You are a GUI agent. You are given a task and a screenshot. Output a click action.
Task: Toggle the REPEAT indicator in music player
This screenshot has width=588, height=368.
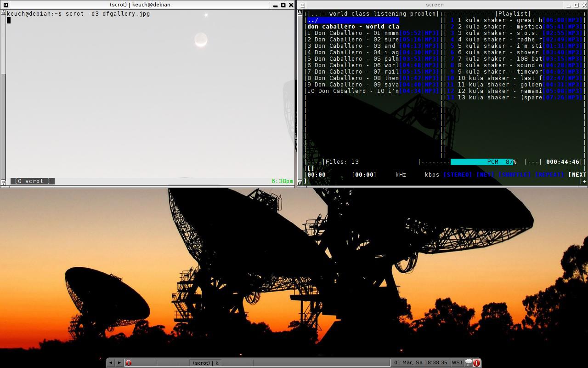click(549, 175)
